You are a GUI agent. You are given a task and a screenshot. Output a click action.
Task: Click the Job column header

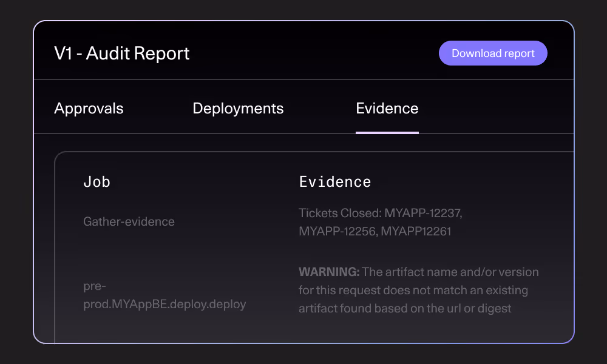click(x=97, y=181)
